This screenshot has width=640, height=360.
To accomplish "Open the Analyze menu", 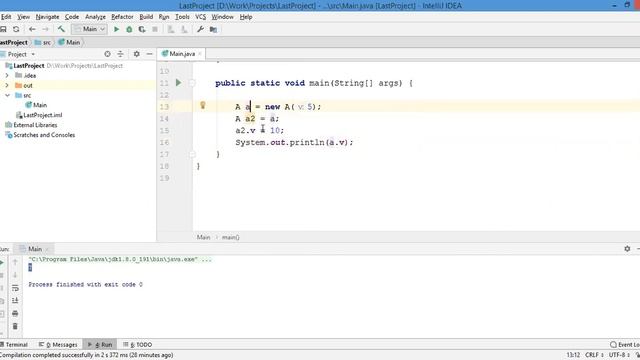I will click(x=95, y=17).
